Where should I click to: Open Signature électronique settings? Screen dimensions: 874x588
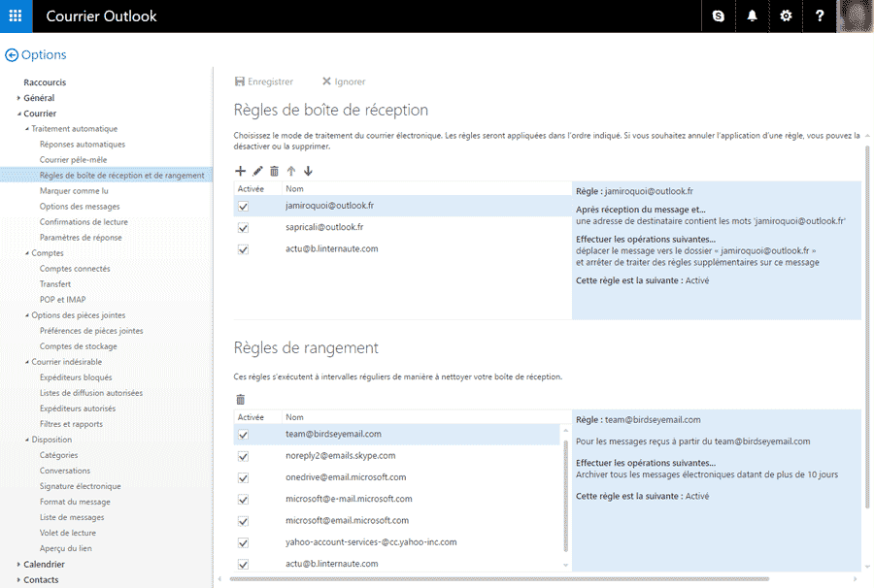click(x=81, y=486)
